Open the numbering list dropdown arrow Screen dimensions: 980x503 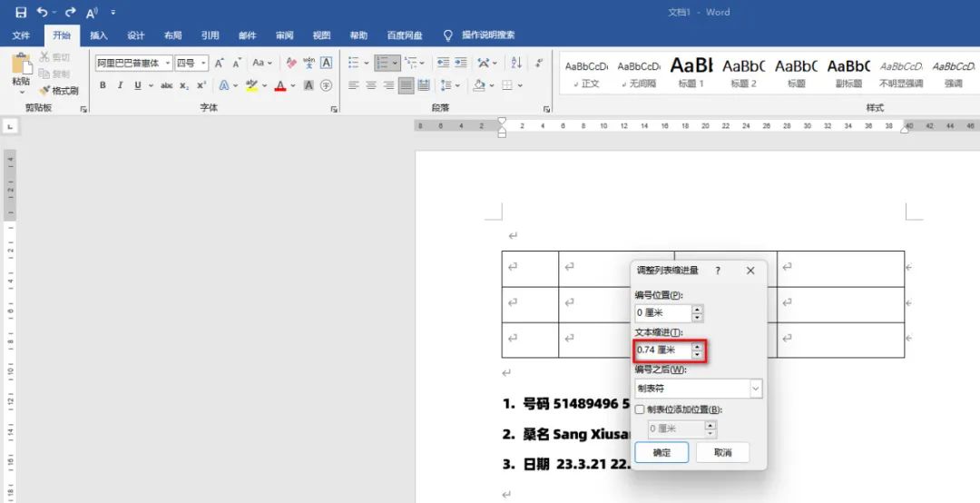click(x=397, y=64)
